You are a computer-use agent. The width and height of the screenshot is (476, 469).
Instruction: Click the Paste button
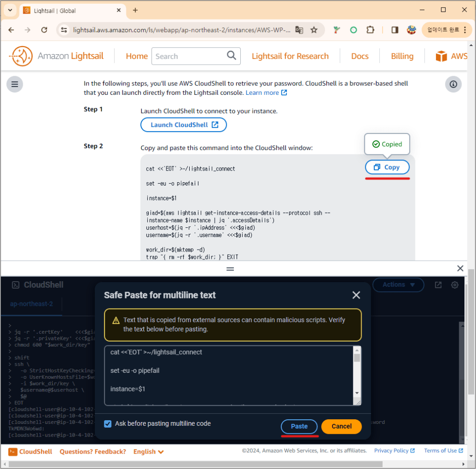[x=299, y=426]
